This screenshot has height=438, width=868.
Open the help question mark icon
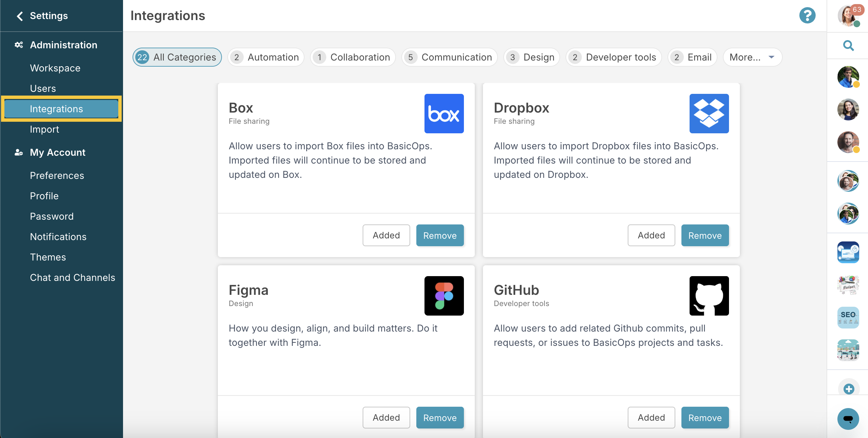click(807, 16)
